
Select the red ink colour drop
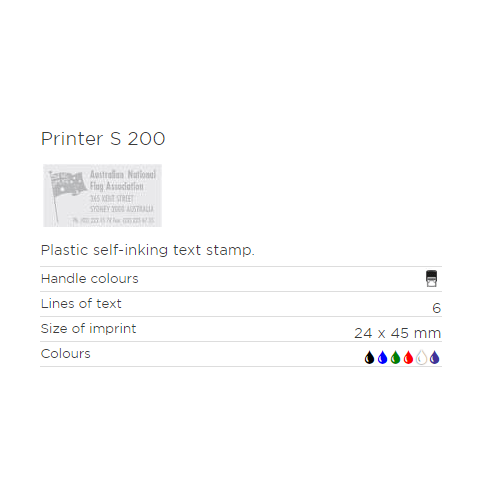coord(408,357)
